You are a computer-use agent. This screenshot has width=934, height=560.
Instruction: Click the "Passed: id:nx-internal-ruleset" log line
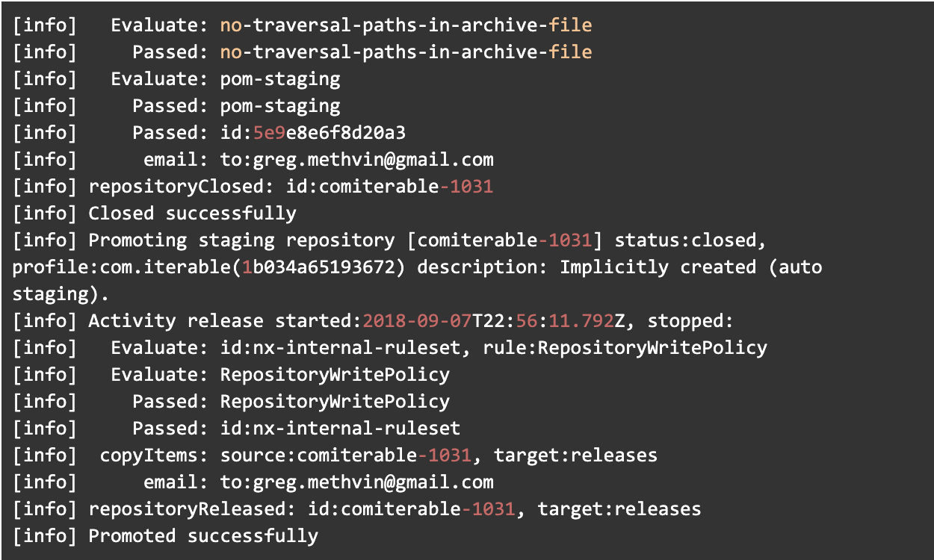pyautogui.click(x=297, y=429)
